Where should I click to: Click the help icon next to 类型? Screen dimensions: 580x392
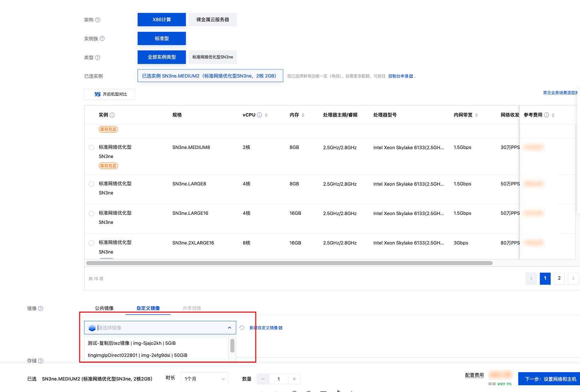[x=98, y=58]
